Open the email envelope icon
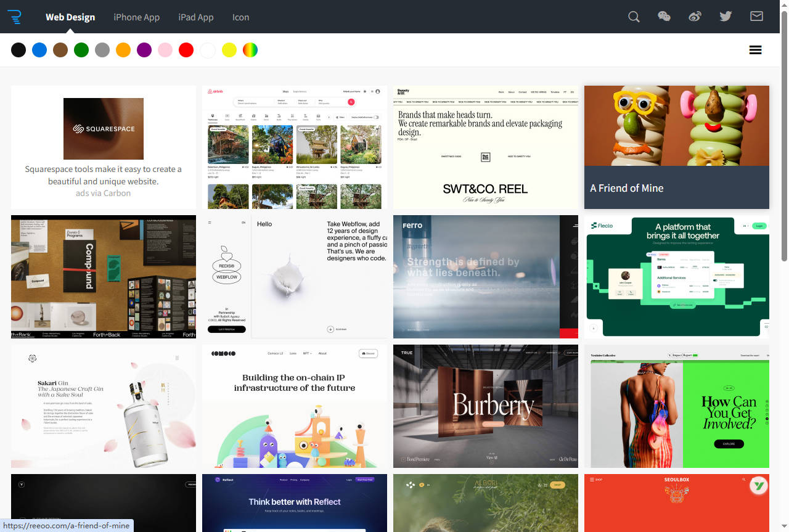789x532 pixels. point(756,17)
